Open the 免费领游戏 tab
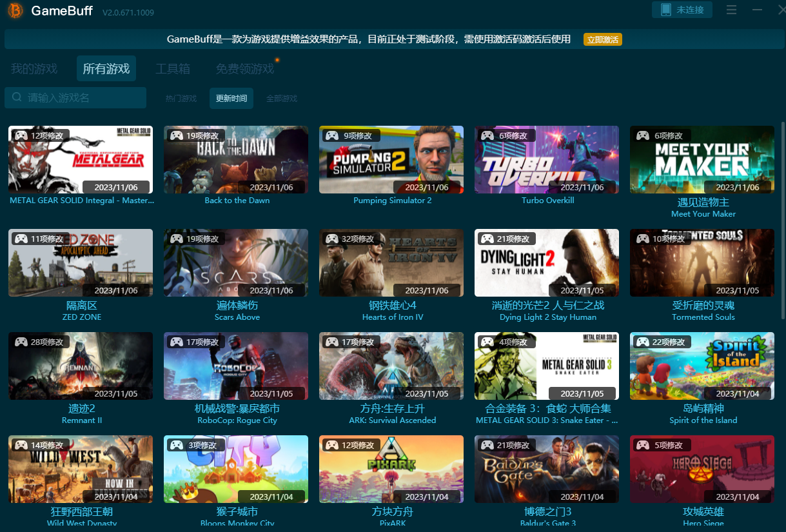The width and height of the screenshot is (786, 532). [245, 69]
